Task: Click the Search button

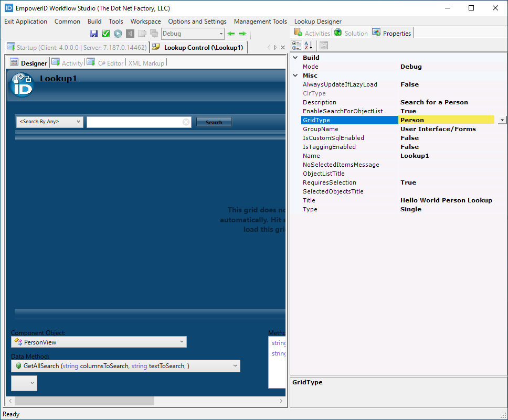Action: [214, 122]
